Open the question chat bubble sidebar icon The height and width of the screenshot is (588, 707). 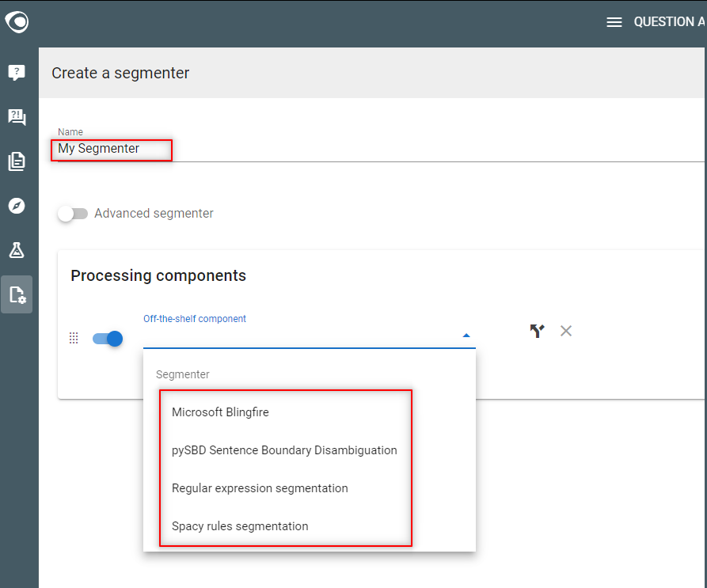point(17,72)
